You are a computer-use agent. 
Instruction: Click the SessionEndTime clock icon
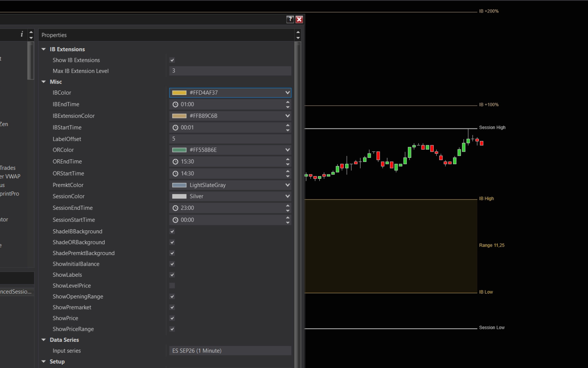coord(175,208)
